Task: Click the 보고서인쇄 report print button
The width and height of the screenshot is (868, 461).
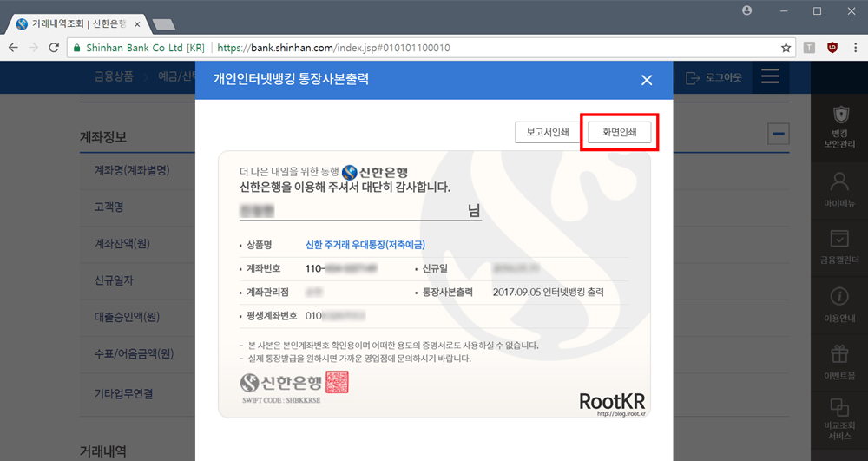Action: [547, 132]
